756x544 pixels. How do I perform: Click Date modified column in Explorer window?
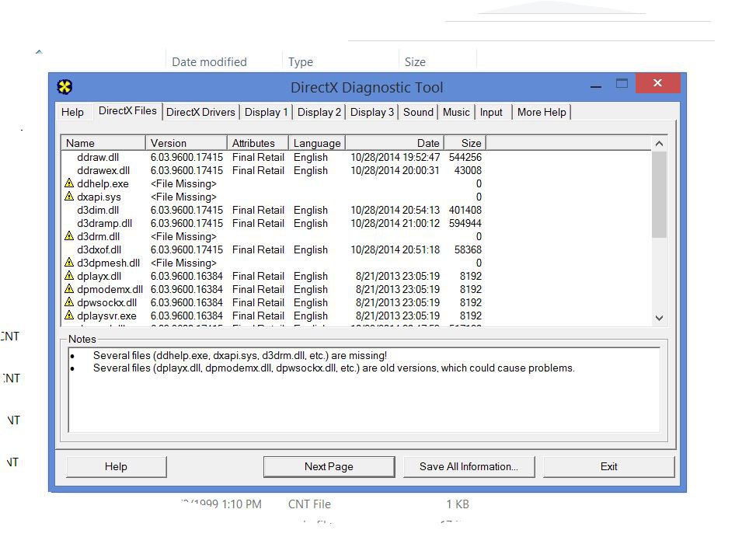(209, 61)
